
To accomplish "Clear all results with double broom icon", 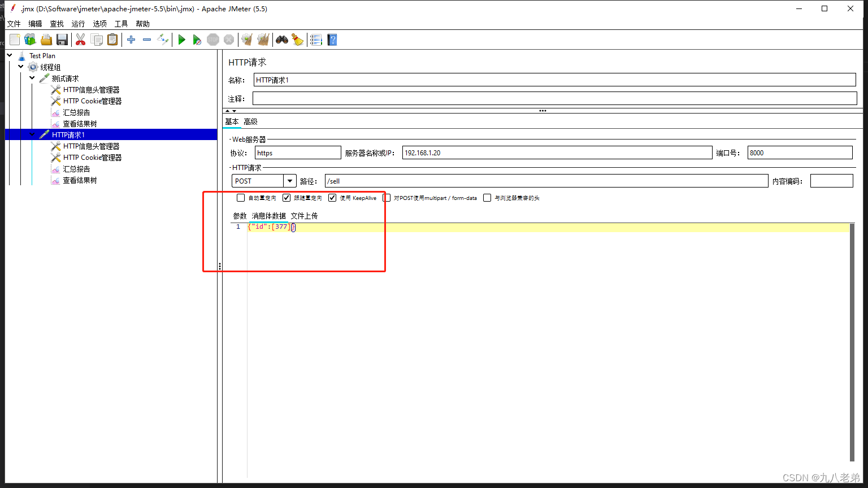I will pyautogui.click(x=263, y=40).
